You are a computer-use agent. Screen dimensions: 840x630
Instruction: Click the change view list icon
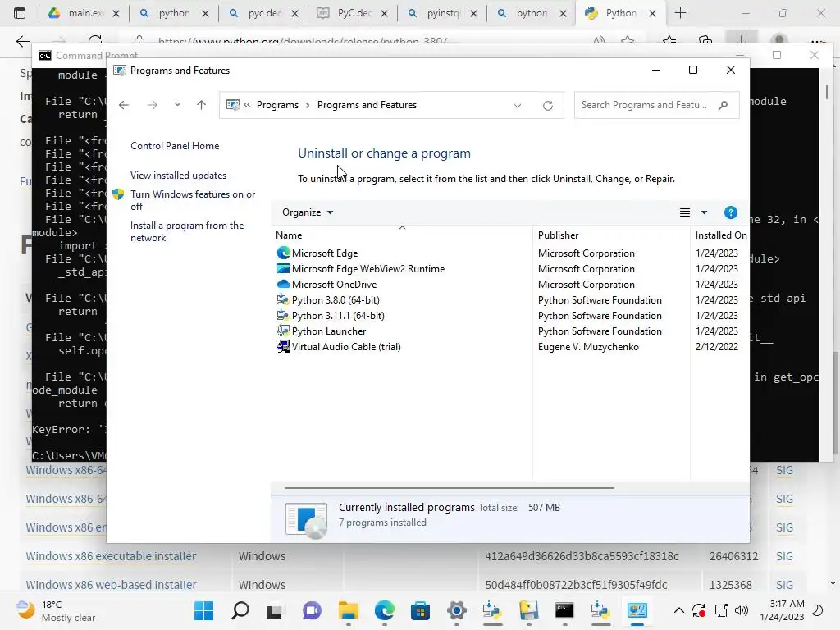[x=685, y=212]
